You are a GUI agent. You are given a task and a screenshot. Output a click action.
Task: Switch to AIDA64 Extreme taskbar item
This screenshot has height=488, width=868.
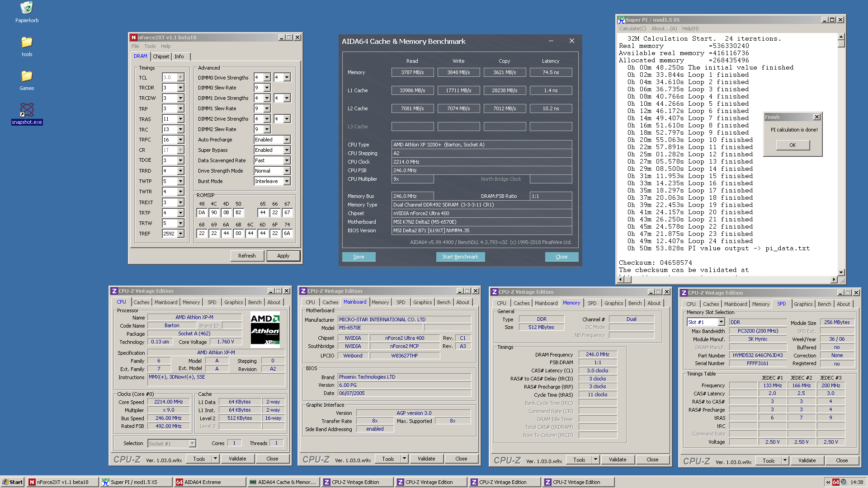point(210,482)
